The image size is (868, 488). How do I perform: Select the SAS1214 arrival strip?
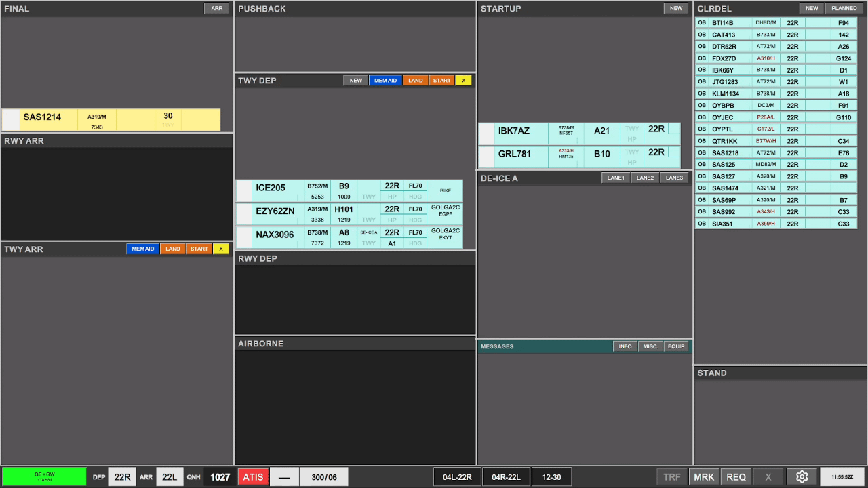click(x=111, y=120)
